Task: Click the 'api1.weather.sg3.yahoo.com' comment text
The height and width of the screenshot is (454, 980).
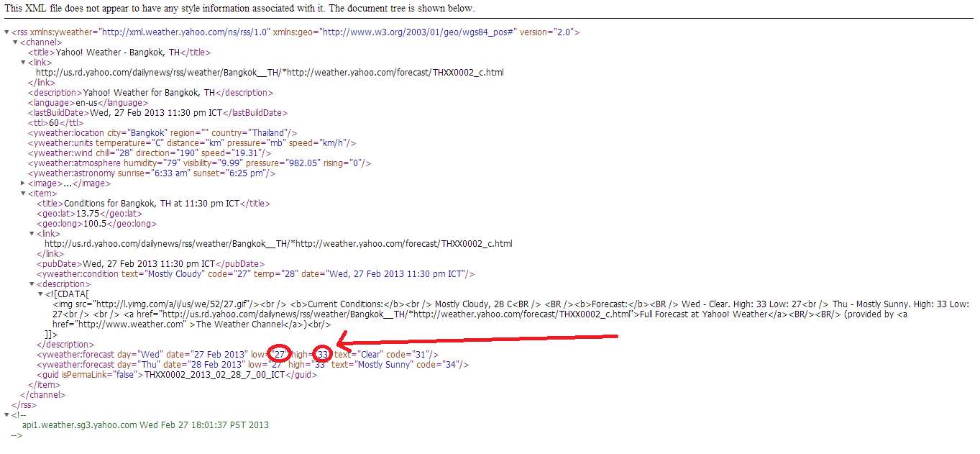Action: coord(145,425)
